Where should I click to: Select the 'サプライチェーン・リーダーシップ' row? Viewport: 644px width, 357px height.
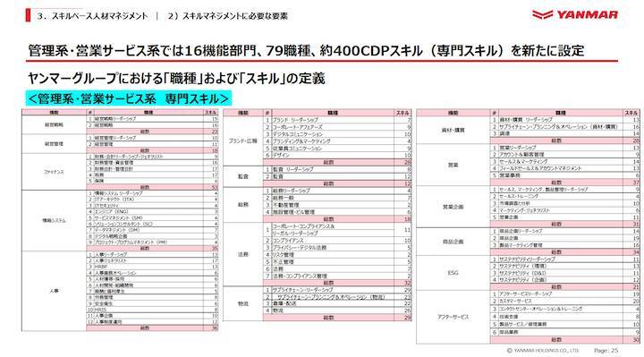[337, 290]
